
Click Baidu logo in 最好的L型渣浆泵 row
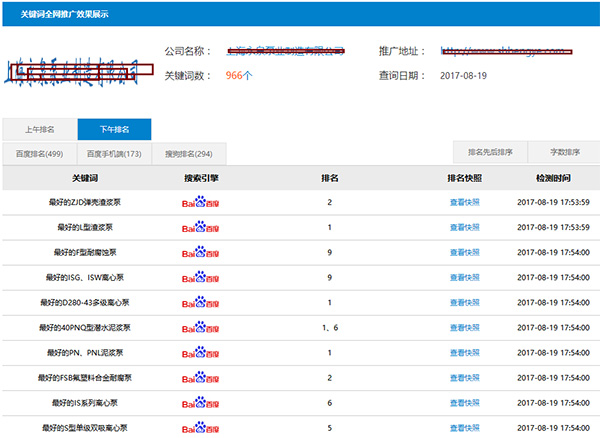(x=200, y=227)
